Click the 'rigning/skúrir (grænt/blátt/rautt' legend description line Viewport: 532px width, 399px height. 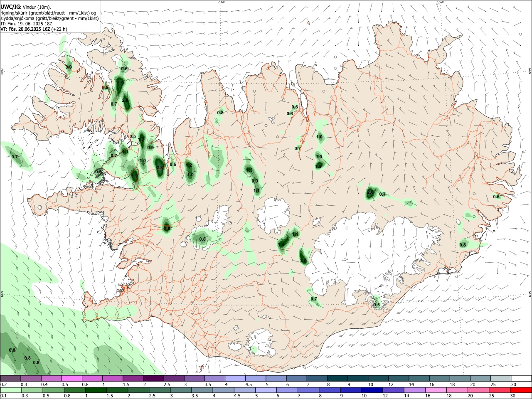[x=48, y=13]
